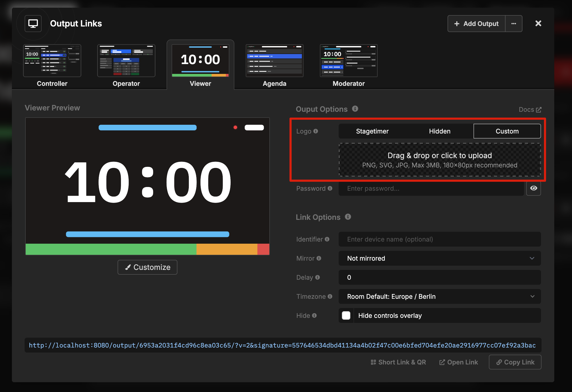572x392 pixels.
Task: Enable the Hide controls overlay checkbox
Action: point(346,315)
